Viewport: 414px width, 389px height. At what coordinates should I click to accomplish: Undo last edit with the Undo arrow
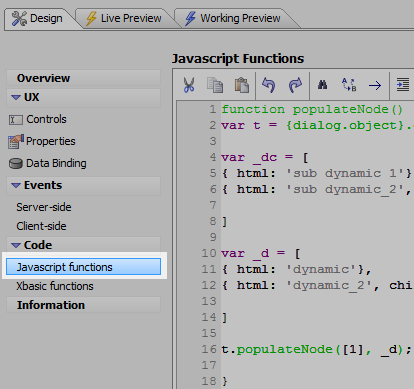click(x=268, y=85)
